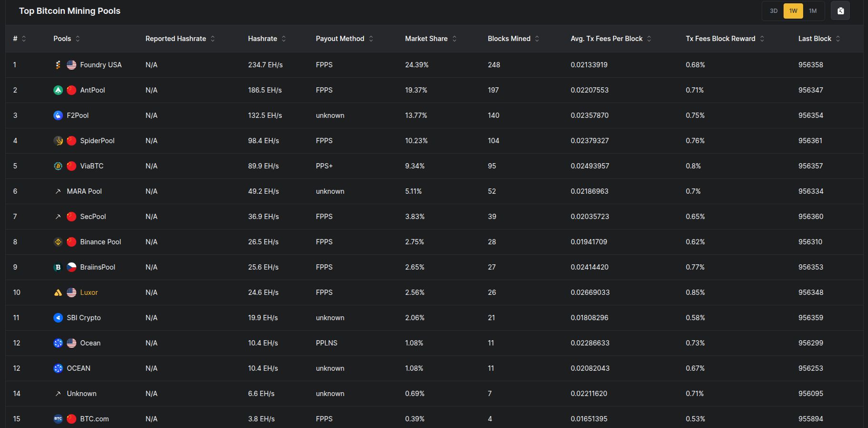Click avg tx fee value 0.02669033
The image size is (868, 428).
coord(590,292)
